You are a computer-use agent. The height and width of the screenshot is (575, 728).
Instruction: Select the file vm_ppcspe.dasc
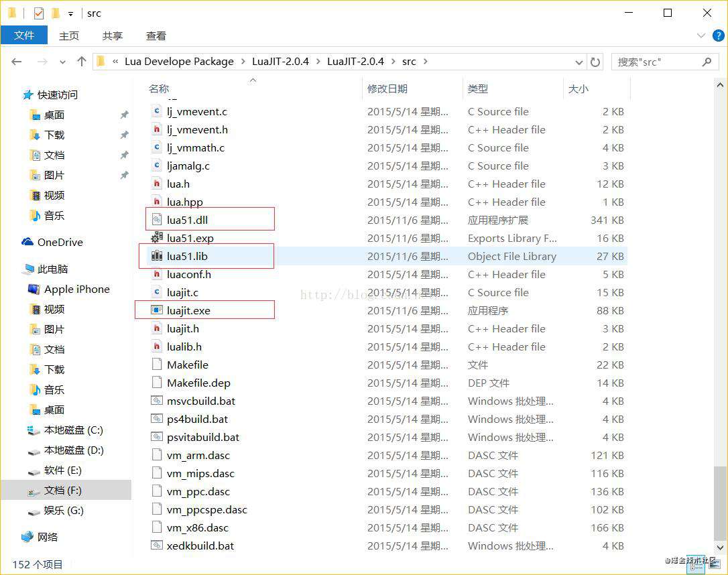pos(206,509)
